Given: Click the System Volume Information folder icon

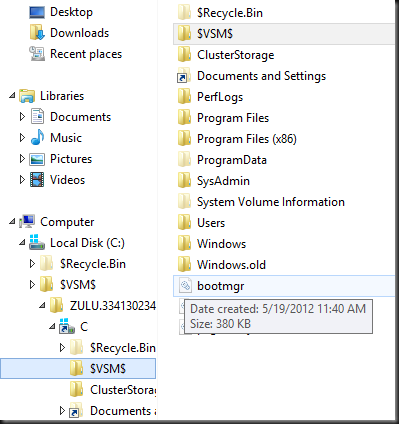Looking at the screenshot, I should [185, 202].
